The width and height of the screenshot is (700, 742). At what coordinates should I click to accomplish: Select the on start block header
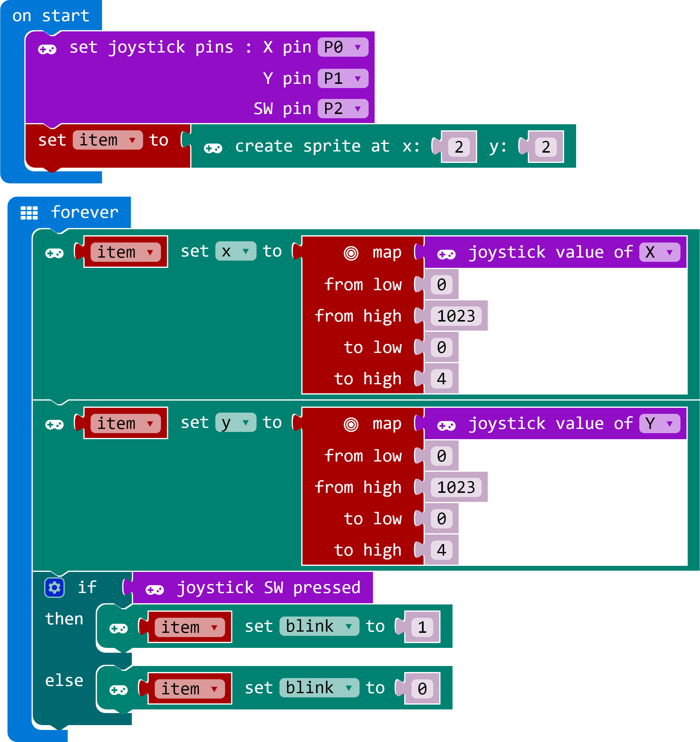(51, 16)
